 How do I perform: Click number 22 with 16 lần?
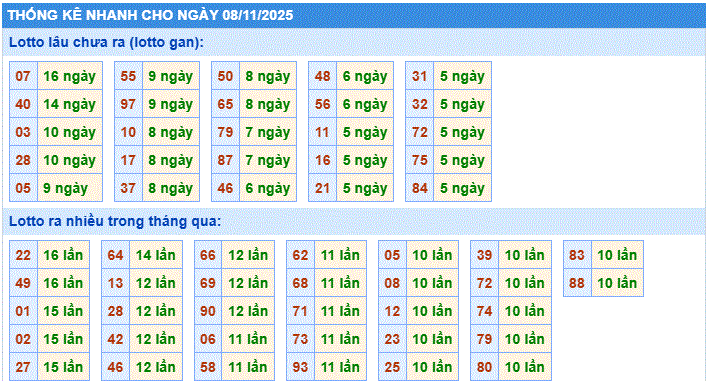tap(23, 255)
